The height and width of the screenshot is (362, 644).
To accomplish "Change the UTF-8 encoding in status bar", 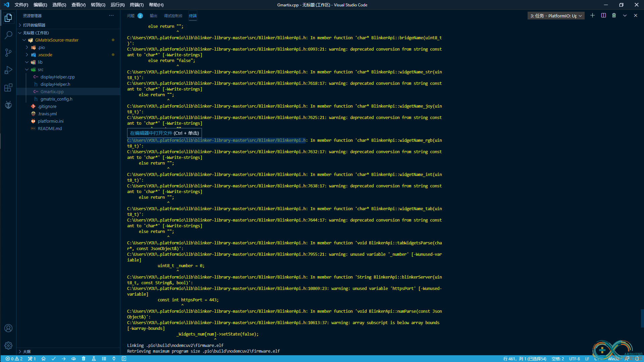I will 575,359.
